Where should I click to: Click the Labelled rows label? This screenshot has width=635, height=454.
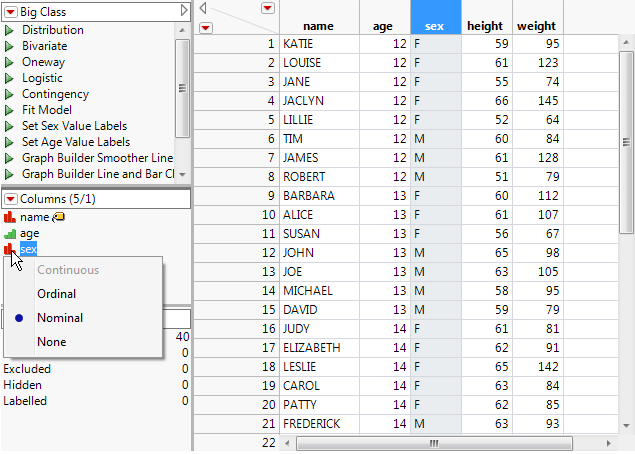[25, 401]
